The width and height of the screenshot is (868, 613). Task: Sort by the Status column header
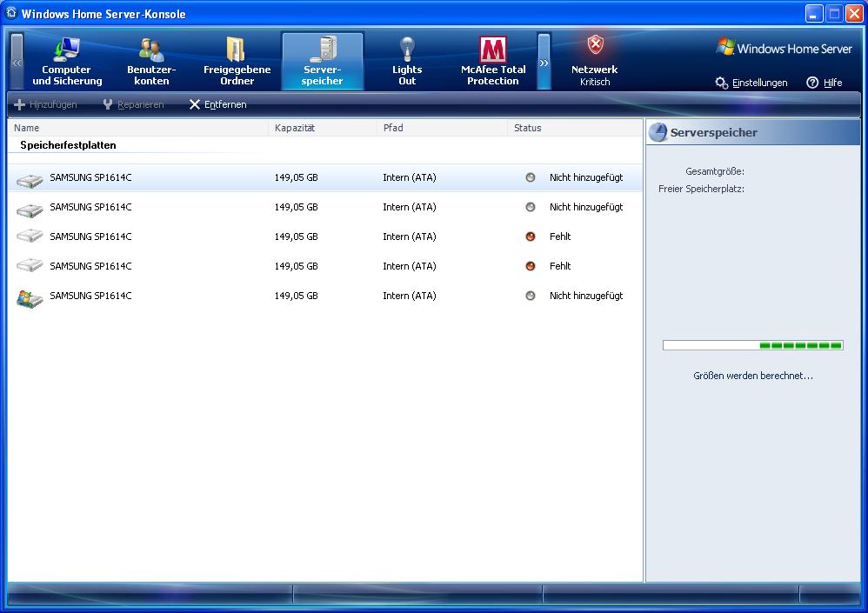coord(575,128)
